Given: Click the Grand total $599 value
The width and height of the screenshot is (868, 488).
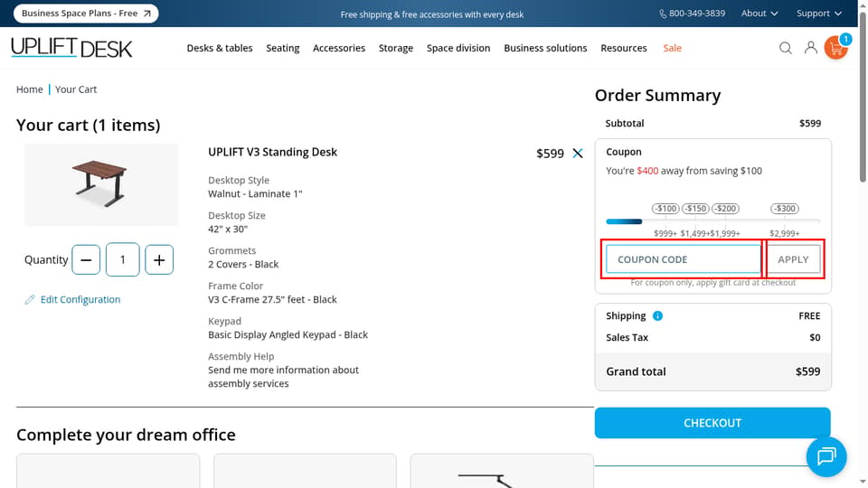Looking at the screenshot, I should (807, 371).
